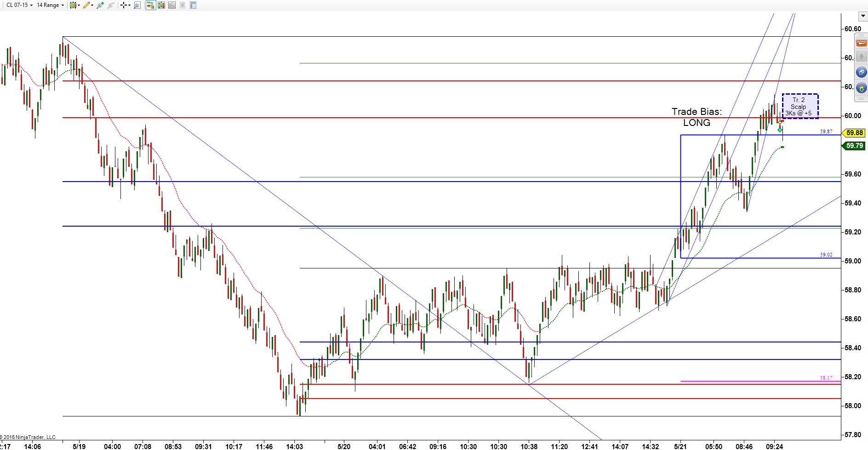The height and width of the screenshot is (450, 868).
Task: Click the 06:42 time axis label
Action: 407,446
